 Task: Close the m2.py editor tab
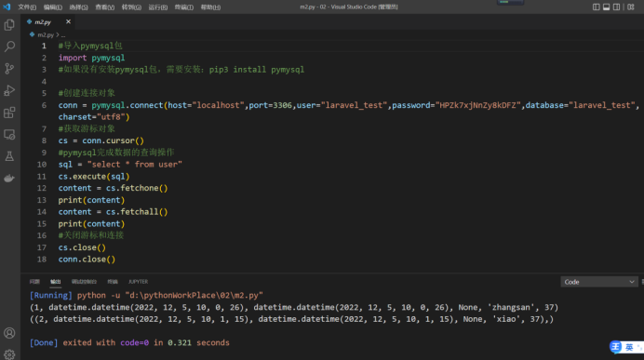[68, 21]
